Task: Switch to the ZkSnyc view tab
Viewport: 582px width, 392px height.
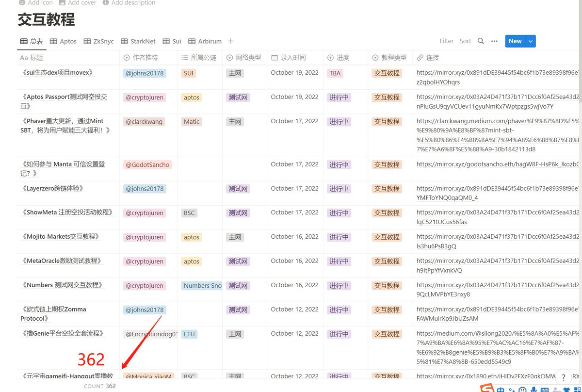Action: (x=98, y=41)
